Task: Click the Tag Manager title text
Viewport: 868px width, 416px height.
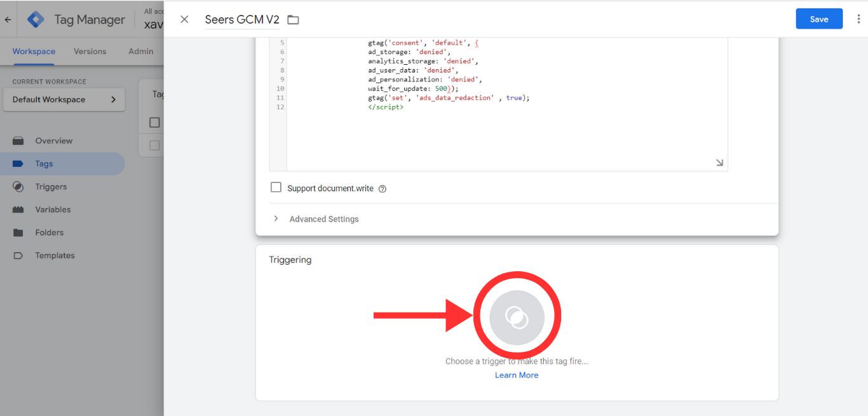Action: pyautogui.click(x=90, y=20)
